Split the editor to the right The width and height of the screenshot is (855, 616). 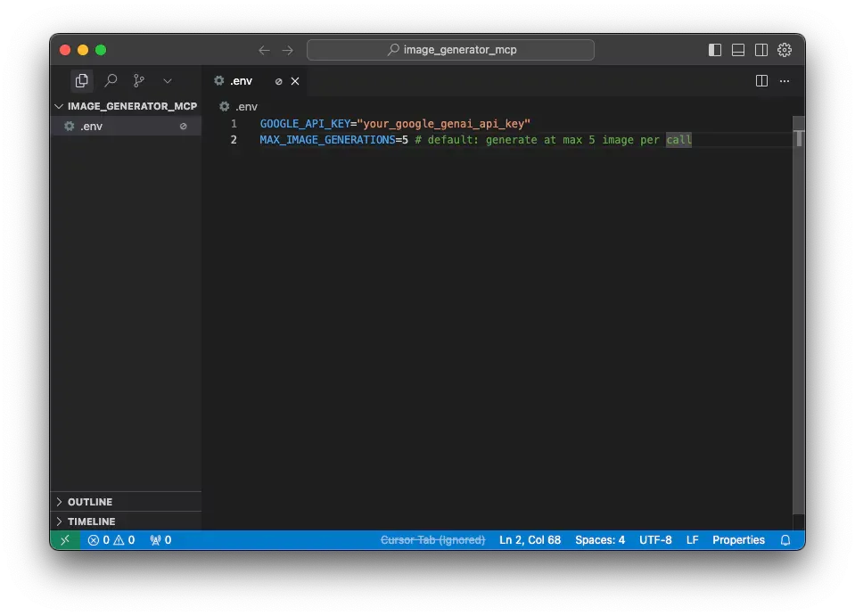tap(761, 81)
